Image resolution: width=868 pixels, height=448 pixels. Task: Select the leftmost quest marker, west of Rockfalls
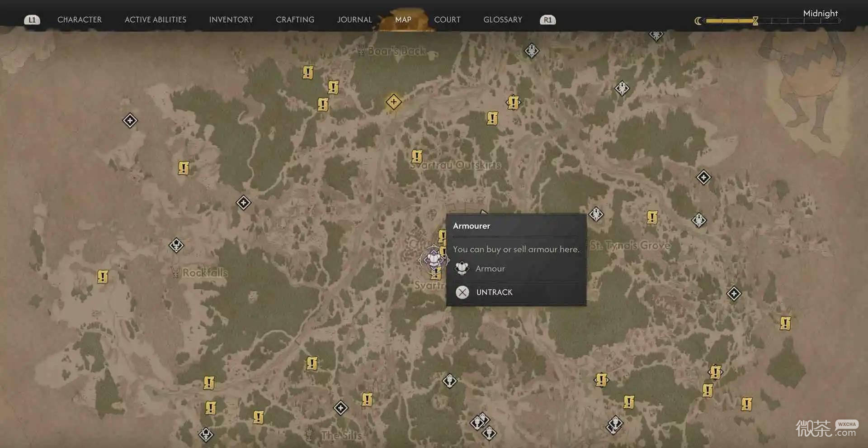(x=103, y=276)
